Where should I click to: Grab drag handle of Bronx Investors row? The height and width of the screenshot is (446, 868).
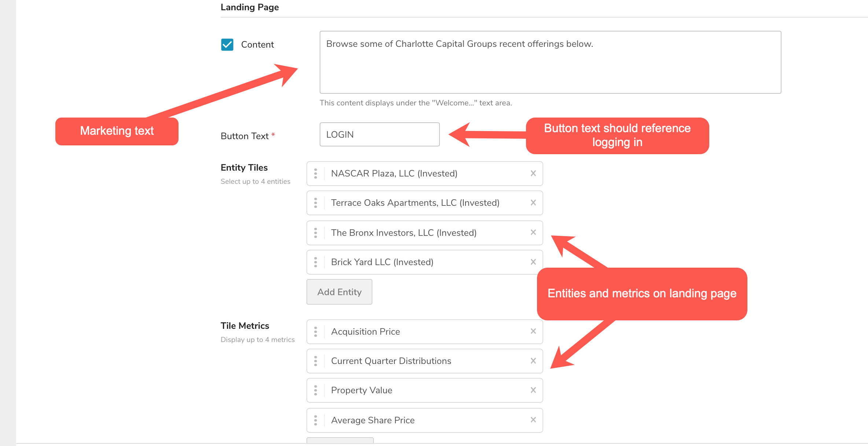316,233
